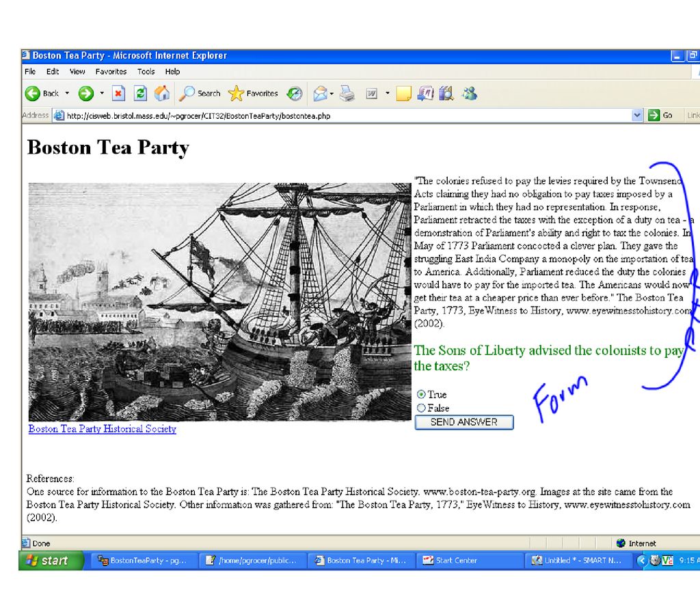
Task: Click the Boston Tea Party page heading
Action: [x=108, y=148]
